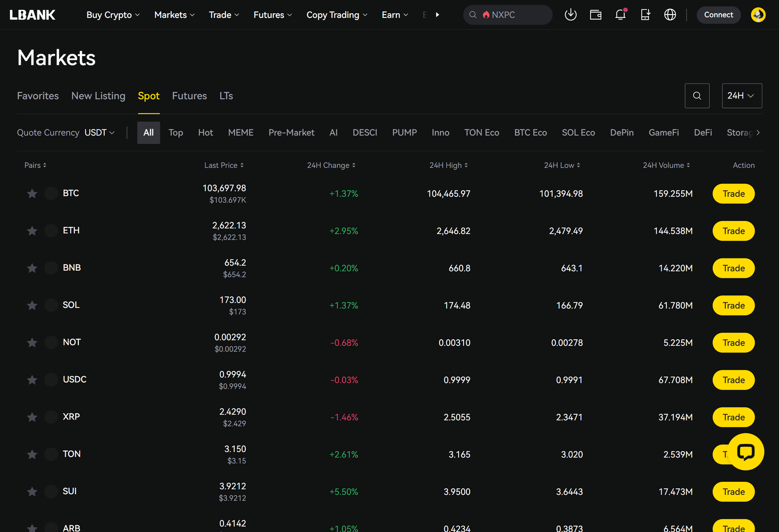Open the wallet icon in header

click(x=595, y=15)
